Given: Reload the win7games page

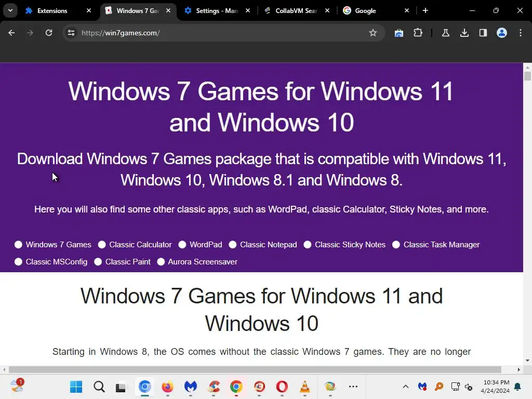Looking at the screenshot, I should [49, 33].
